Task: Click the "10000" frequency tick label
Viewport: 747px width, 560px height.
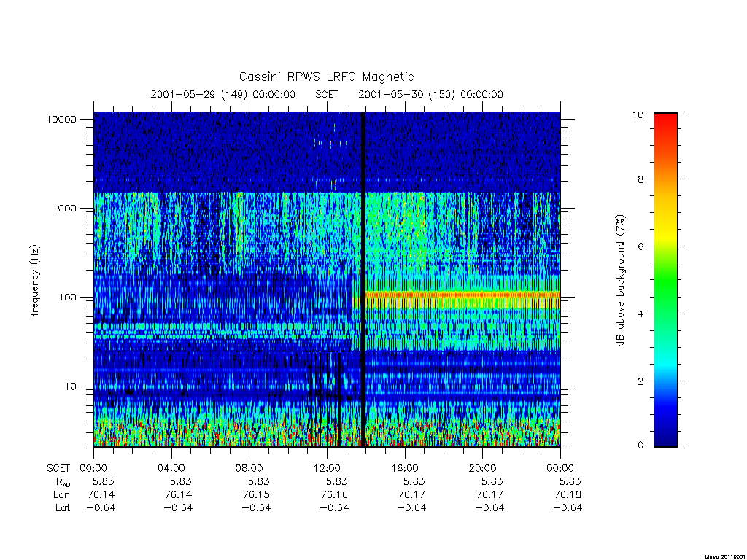Action: point(61,120)
